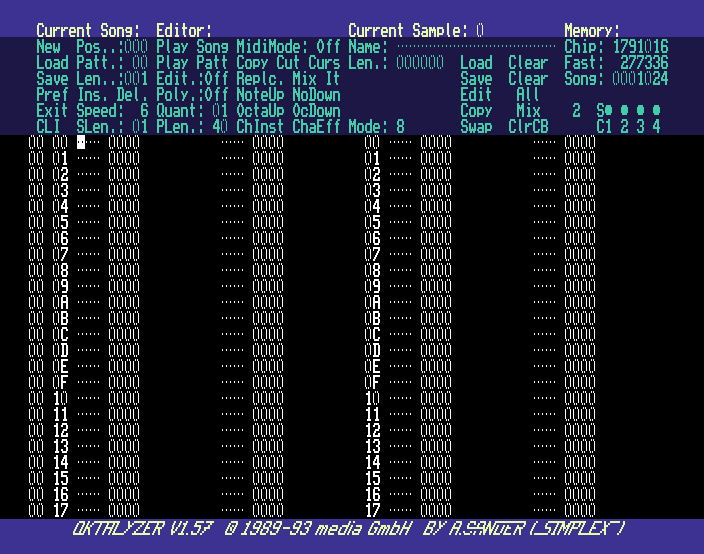
Task: Click the Mix It command
Action: pyautogui.click(x=316, y=79)
